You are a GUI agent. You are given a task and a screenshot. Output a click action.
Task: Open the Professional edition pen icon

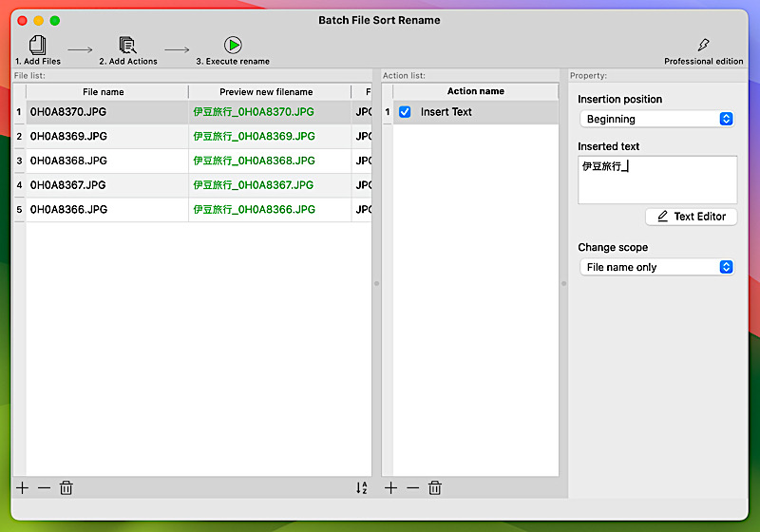click(x=703, y=45)
